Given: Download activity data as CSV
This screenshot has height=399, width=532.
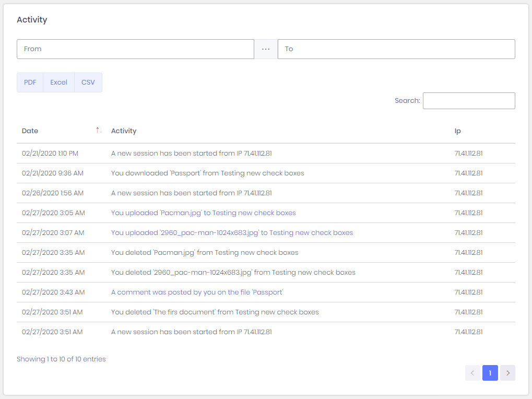Looking at the screenshot, I should click(x=88, y=82).
